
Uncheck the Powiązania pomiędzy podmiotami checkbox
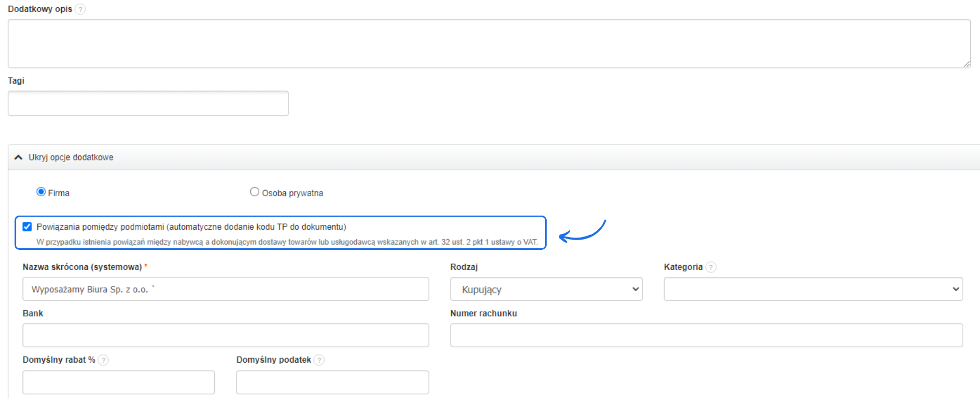(x=27, y=227)
